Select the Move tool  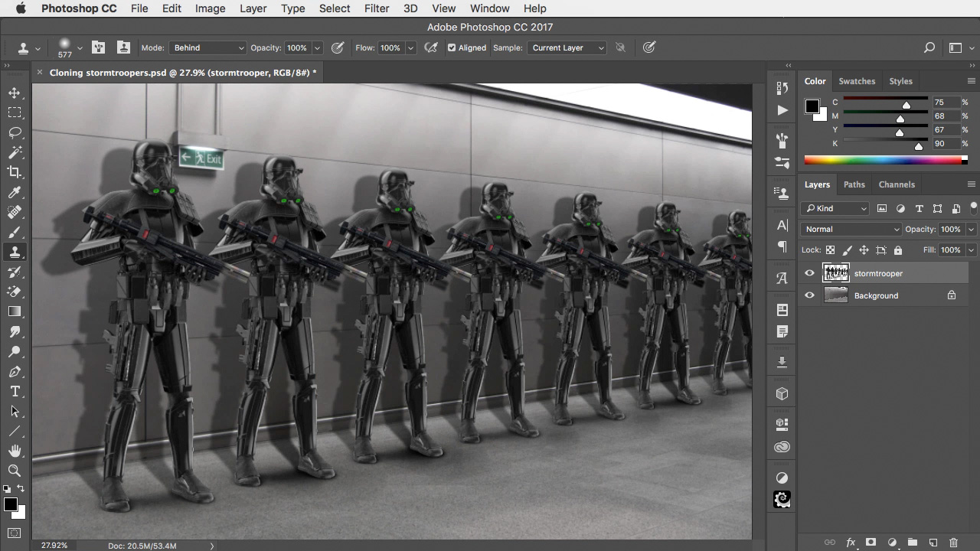15,93
